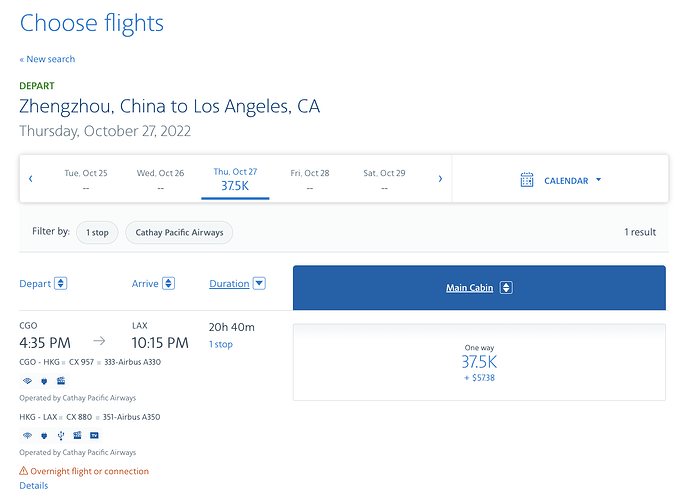Go to next dates with right arrow
Screen dimensions: 690x494
pyautogui.click(x=440, y=179)
